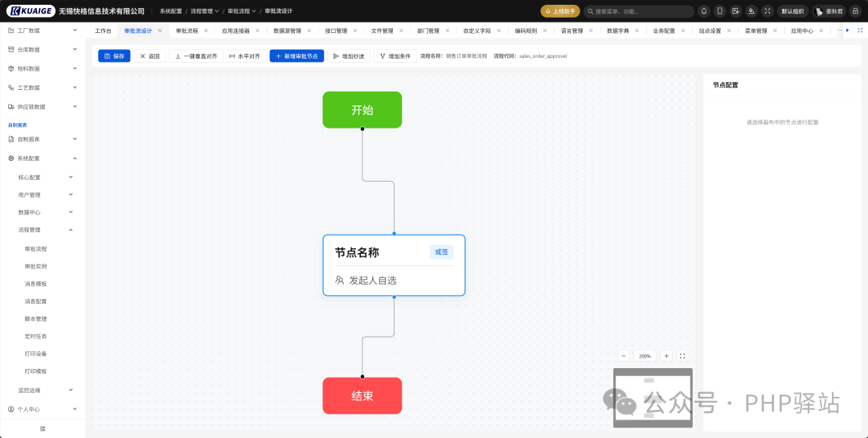Switch to the 数据字典 tab
This screenshot has height=438, width=868.
(618, 31)
